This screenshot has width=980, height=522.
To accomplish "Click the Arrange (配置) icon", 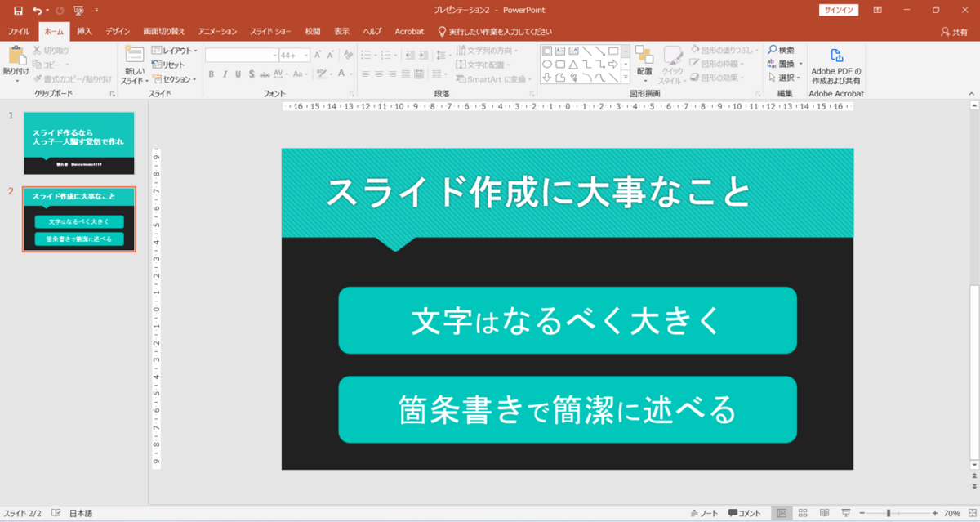I will point(644,56).
